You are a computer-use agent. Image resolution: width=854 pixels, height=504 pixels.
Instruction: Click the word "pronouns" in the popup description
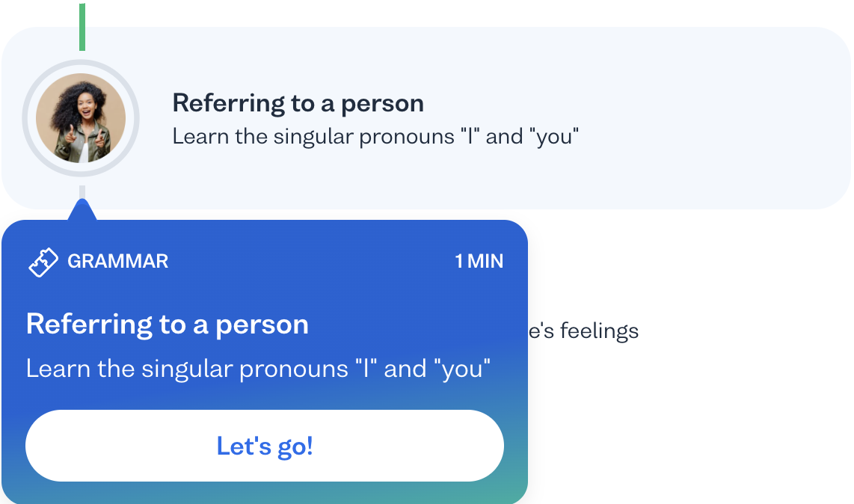[x=294, y=369]
